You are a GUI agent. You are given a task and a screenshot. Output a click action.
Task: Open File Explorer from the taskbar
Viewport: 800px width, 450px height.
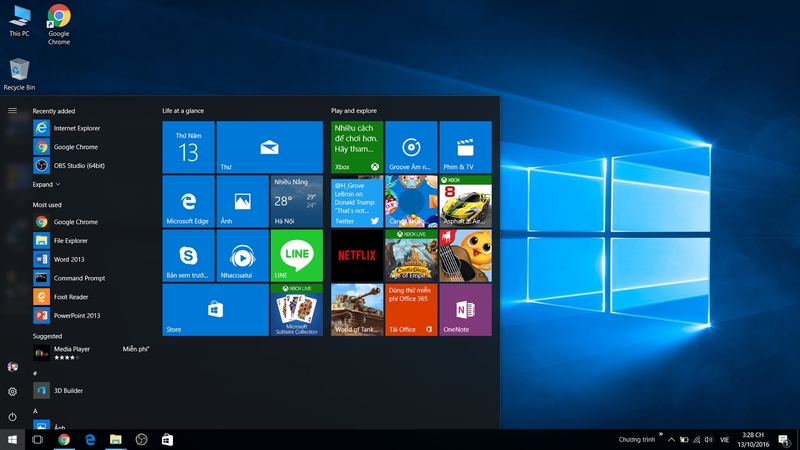pos(116,439)
